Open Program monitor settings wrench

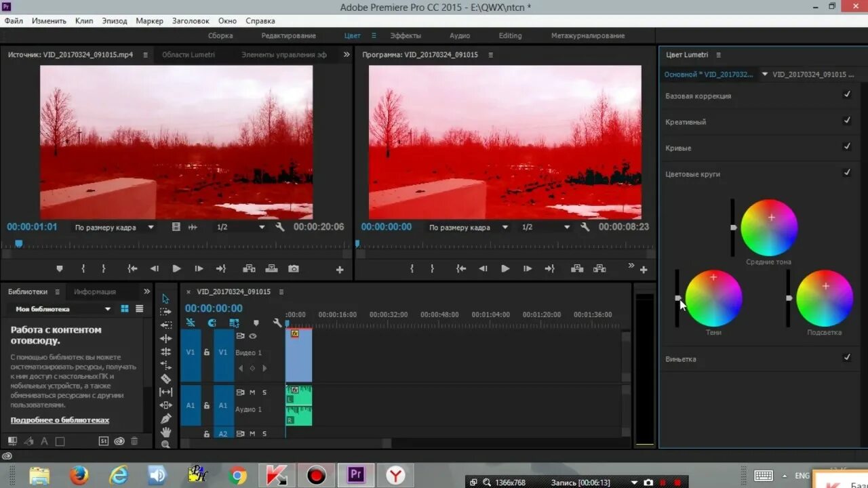coord(585,228)
